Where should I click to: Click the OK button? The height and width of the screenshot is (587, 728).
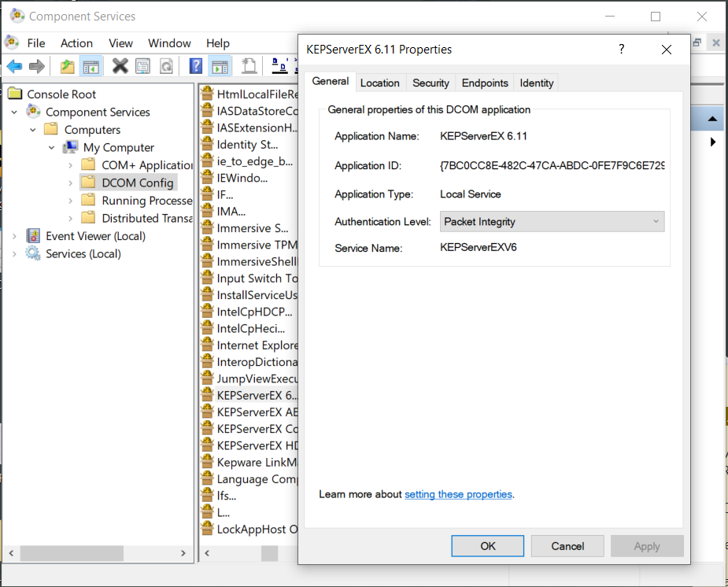pos(487,546)
